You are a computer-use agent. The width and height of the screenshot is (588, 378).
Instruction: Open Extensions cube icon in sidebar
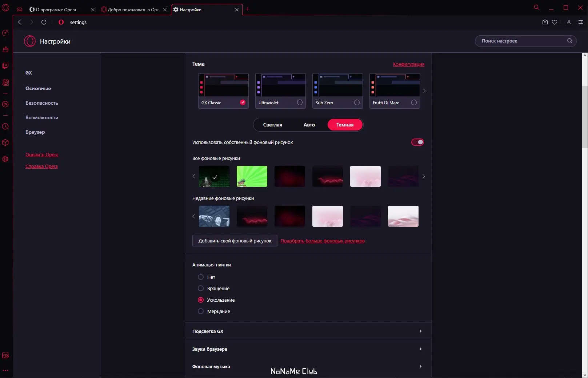5,142
